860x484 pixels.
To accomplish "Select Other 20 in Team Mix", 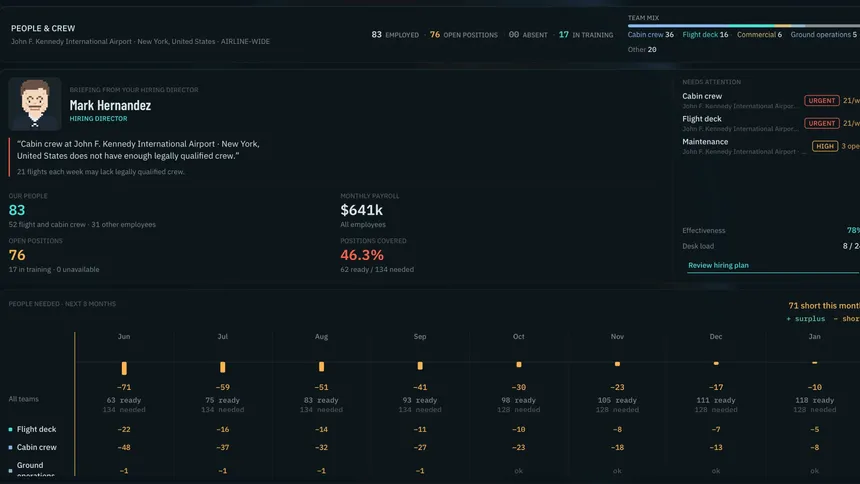I will [642, 49].
